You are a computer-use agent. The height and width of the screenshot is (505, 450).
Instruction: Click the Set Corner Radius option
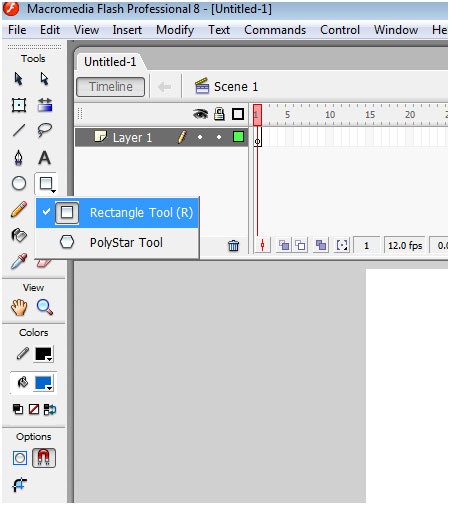click(x=19, y=484)
